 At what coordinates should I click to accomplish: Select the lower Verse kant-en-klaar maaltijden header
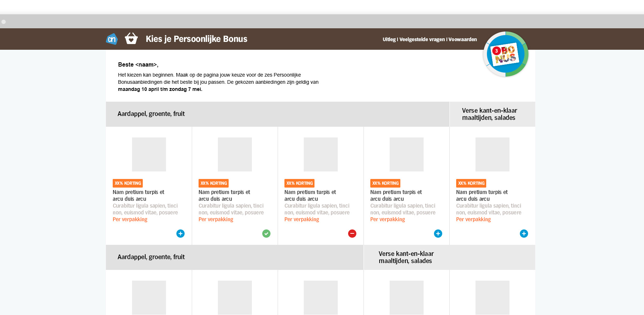[406, 257]
